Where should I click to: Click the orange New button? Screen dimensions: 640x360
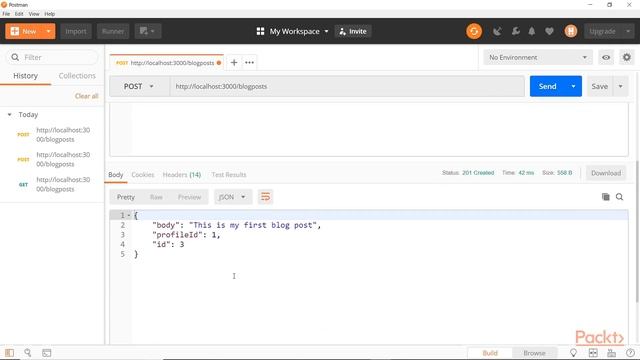23,31
